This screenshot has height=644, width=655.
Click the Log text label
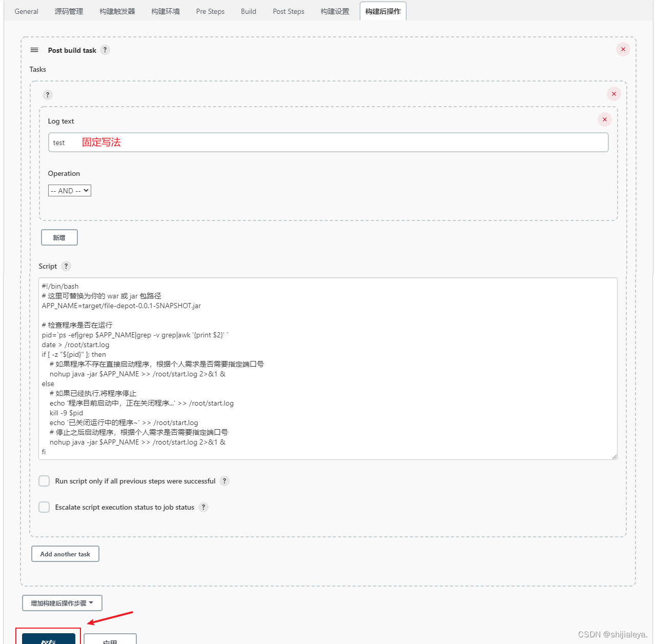pos(61,121)
